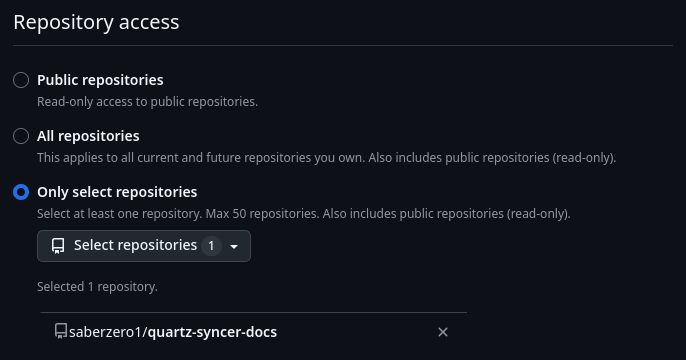This screenshot has height=360, width=686.
Task: Click the Max 50 repositories help text
Action: 304,213
